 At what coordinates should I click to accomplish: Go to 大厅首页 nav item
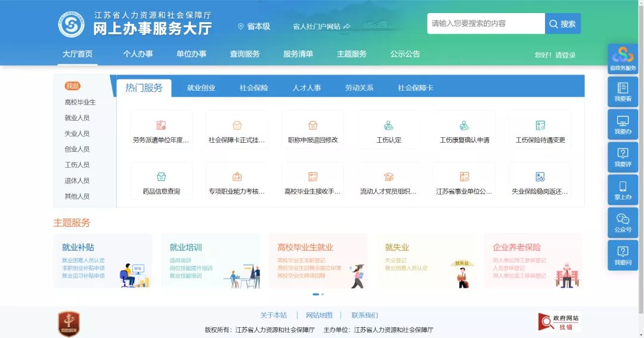pyautogui.click(x=77, y=54)
